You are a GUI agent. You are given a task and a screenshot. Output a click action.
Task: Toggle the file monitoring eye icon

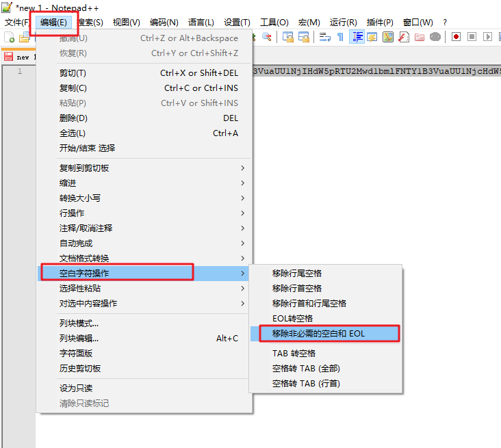(x=435, y=37)
